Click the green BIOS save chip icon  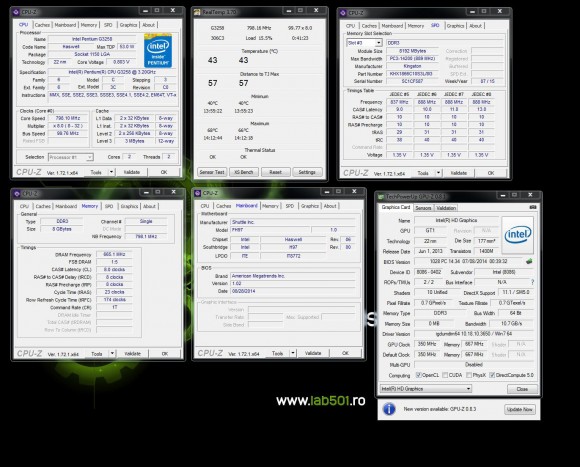(x=529, y=261)
